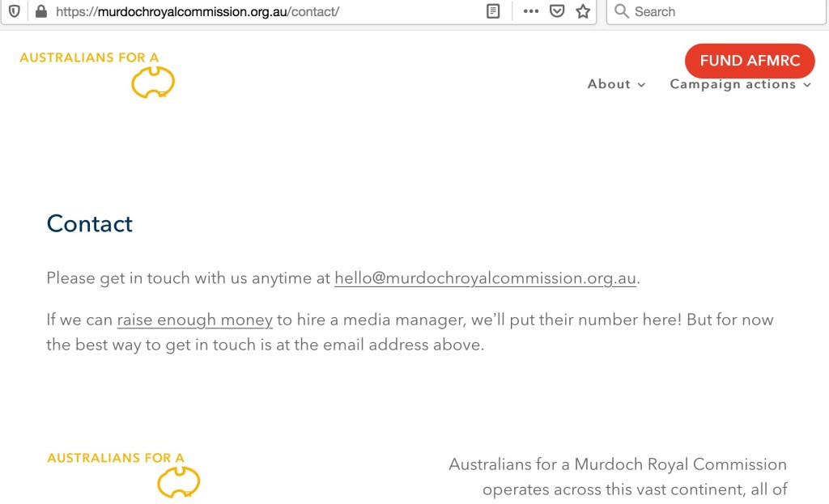
Task: Click the yellow Australia logo in the footer
Action: 178,482
